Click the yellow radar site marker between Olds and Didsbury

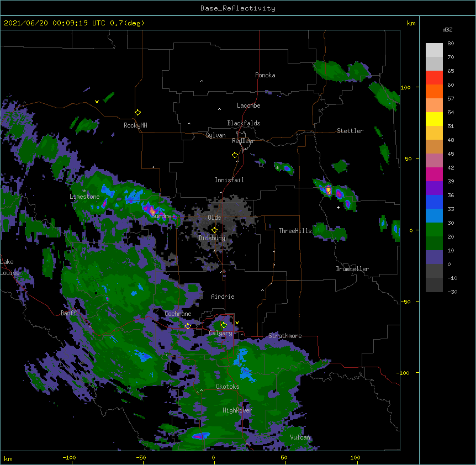(x=214, y=230)
